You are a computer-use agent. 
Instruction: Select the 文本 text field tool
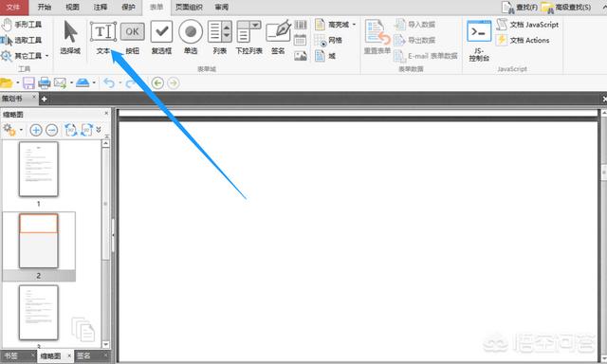point(103,38)
